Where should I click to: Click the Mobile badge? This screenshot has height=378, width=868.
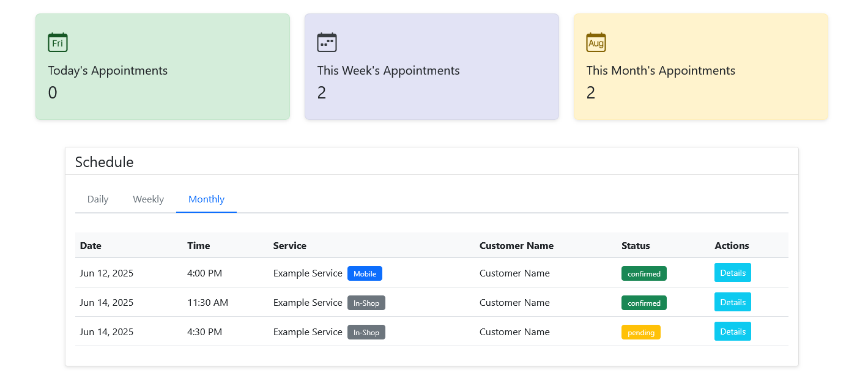pyautogui.click(x=365, y=273)
